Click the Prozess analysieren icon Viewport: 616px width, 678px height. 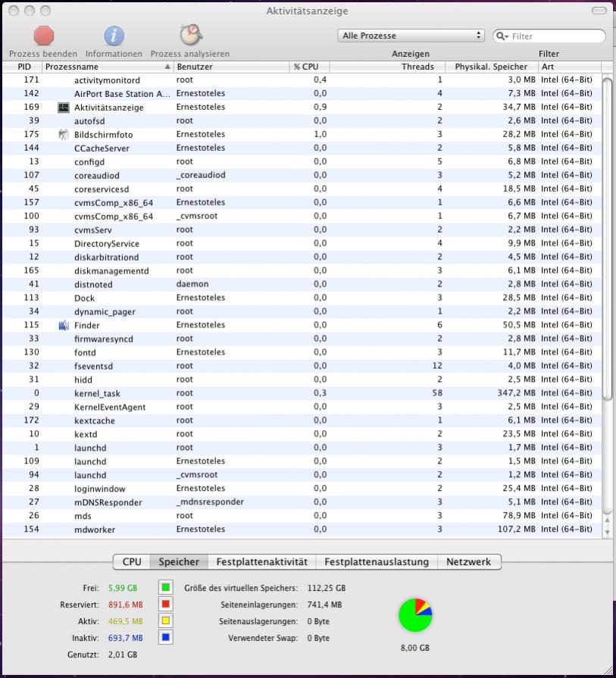pyautogui.click(x=190, y=35)
